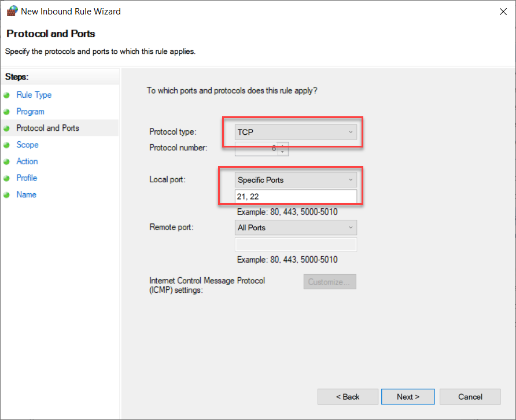516x420 pixels.
Task: Jump to the Program step
Action: pyautogui.click(x=31, y=112)
